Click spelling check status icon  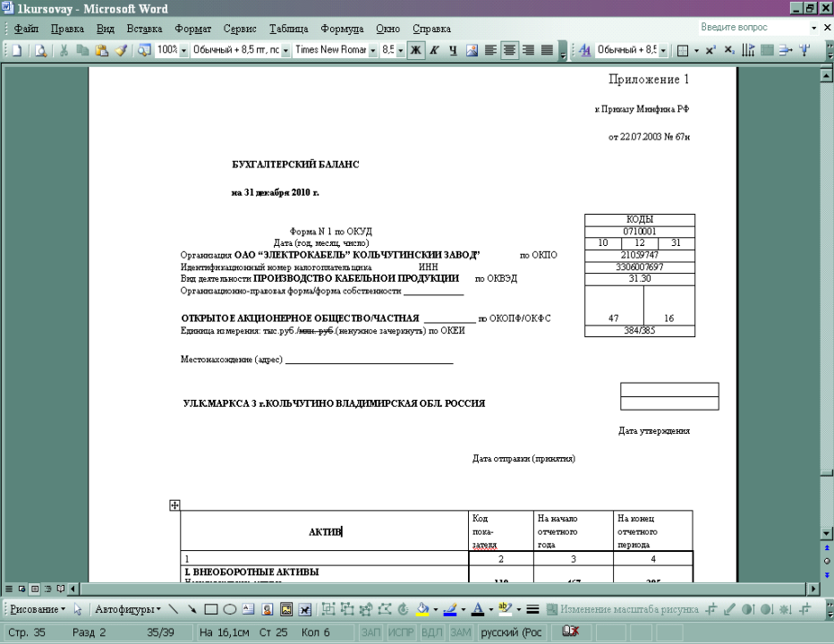(570, 631)
